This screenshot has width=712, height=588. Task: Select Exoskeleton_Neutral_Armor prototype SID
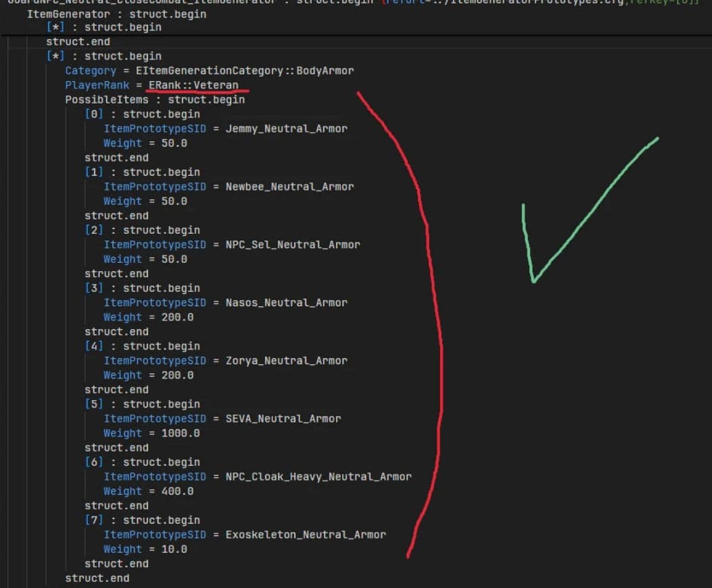coord(305,535)
